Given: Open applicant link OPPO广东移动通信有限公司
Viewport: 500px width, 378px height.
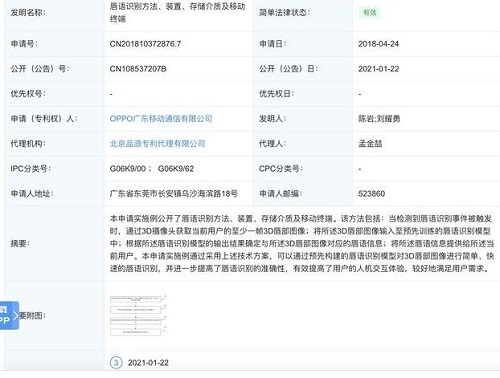Looking at the screenshot, I should click(x=161, y=119).
